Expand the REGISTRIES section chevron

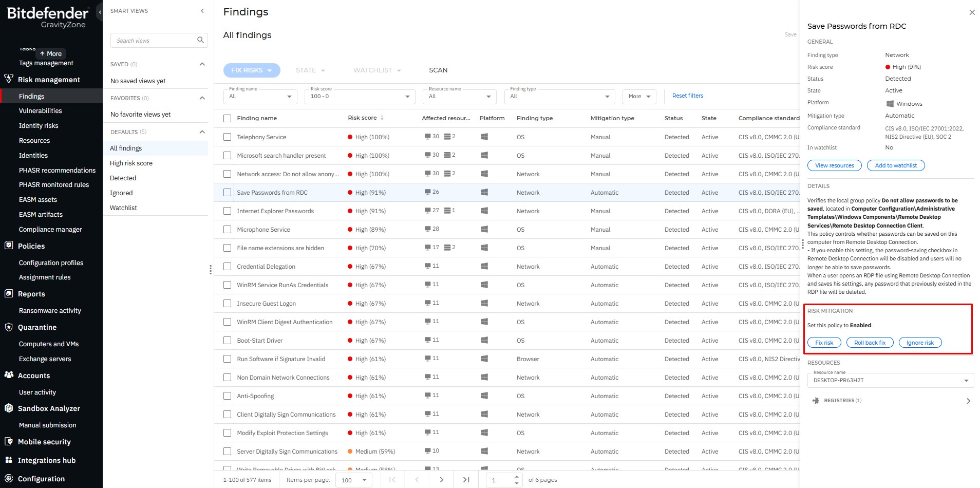coord(968,401)
